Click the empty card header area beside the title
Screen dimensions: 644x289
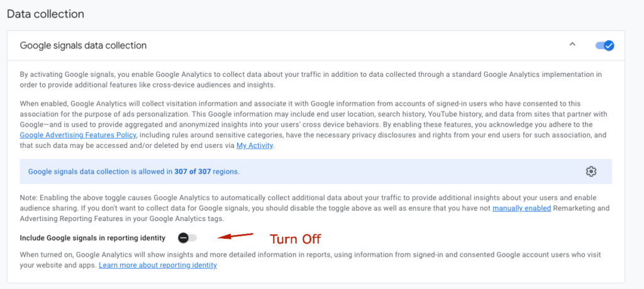tap(357, 45)
